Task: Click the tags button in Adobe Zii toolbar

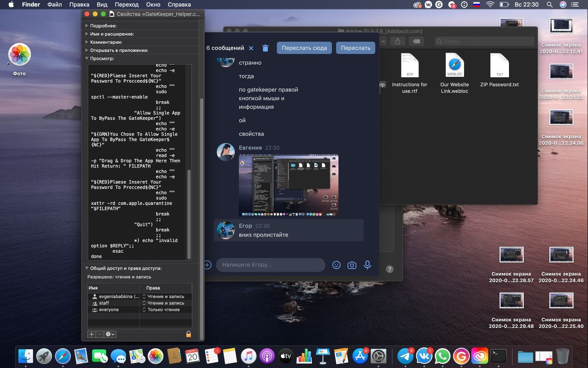Action: pos(416,41)
